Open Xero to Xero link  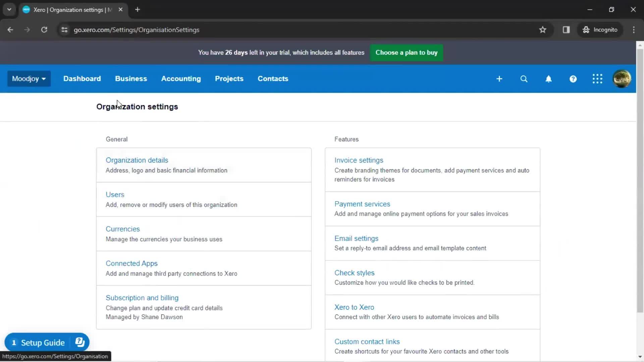(x=354, y=307)
